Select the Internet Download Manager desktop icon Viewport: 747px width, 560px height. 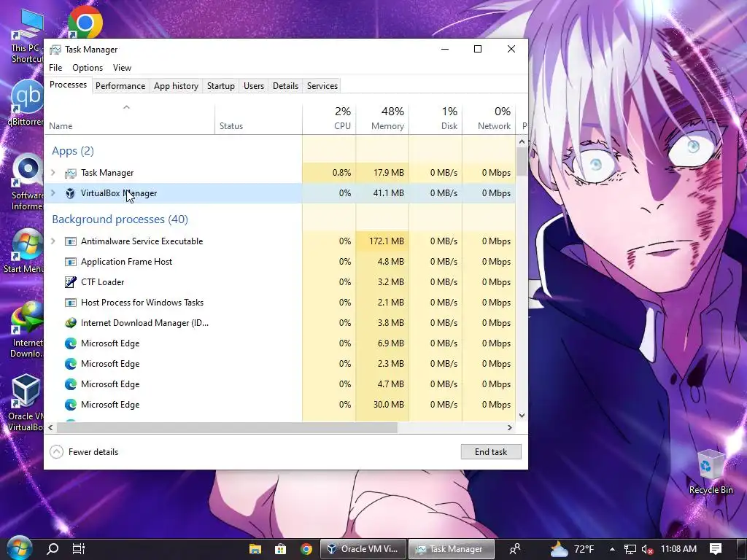click(x=27, y=330)
